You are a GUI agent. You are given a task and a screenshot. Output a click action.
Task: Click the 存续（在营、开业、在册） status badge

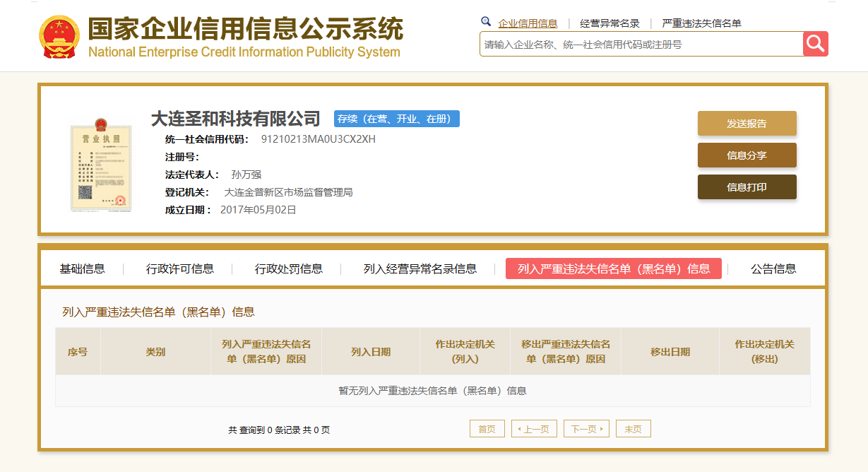397,119
